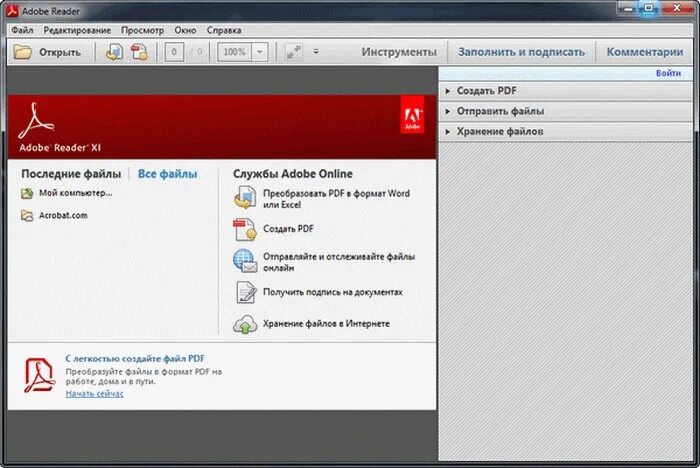
Task: Click the read mode expand arrows icon
Action: click(x=294, y=52)
